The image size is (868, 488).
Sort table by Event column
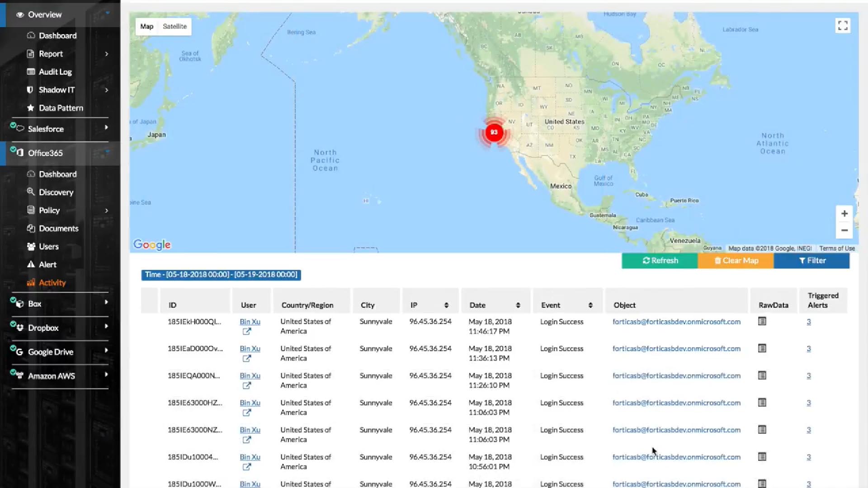(590, 305)
